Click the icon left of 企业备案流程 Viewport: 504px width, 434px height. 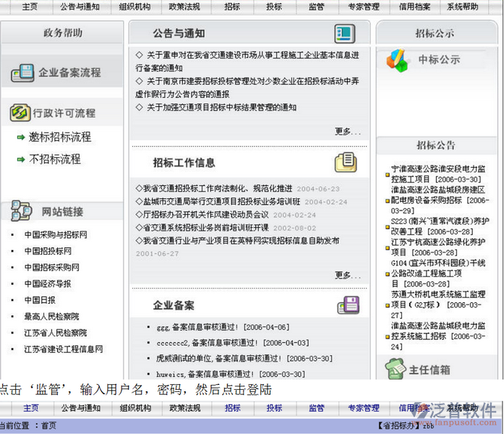coord(22,72)
